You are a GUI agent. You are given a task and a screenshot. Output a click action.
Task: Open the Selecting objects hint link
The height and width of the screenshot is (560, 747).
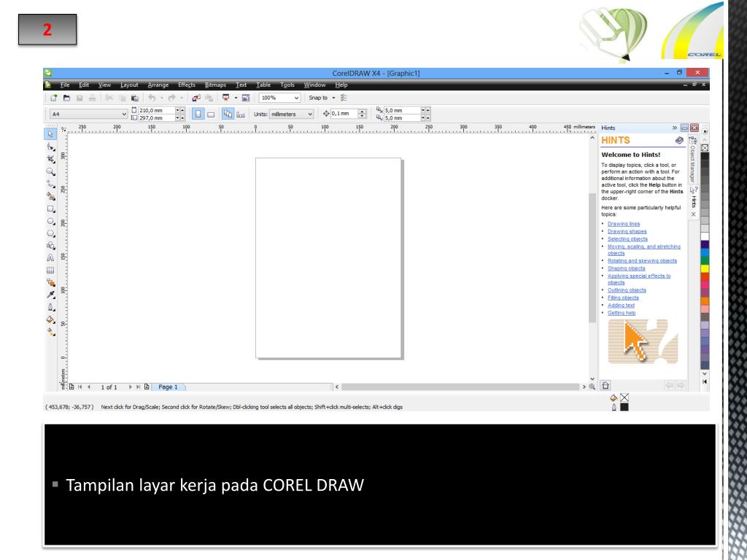coord(627,239)
